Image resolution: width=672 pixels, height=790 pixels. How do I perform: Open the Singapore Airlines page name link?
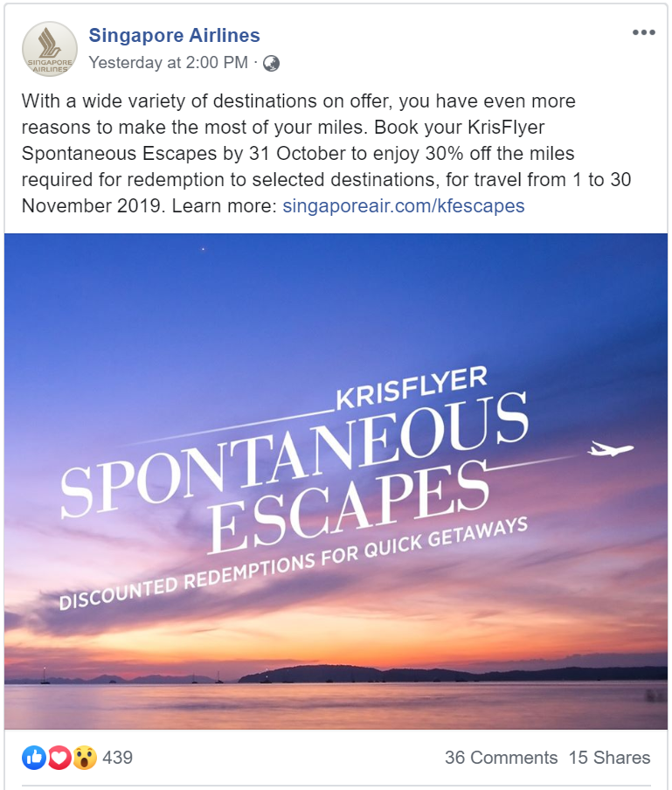click(174, 35)
